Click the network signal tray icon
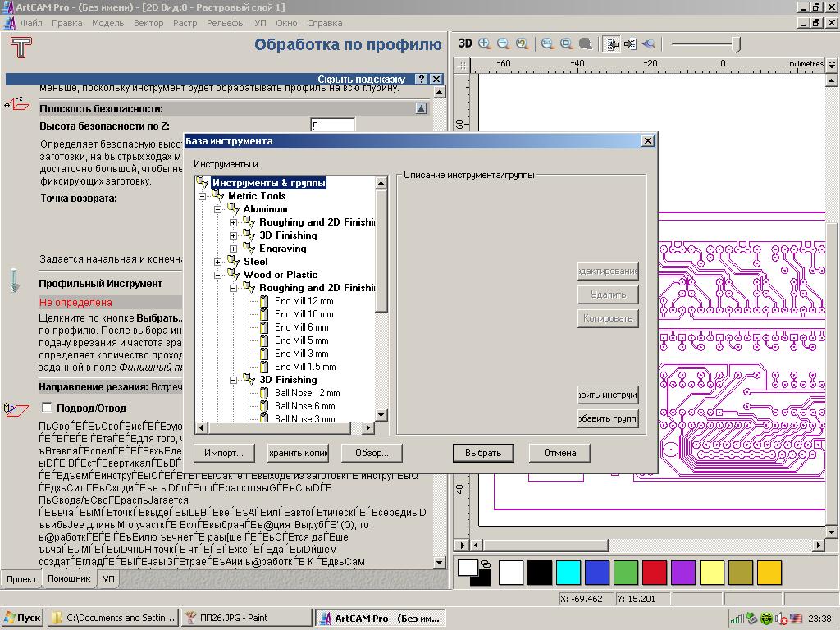 click(x=737, y=619)
